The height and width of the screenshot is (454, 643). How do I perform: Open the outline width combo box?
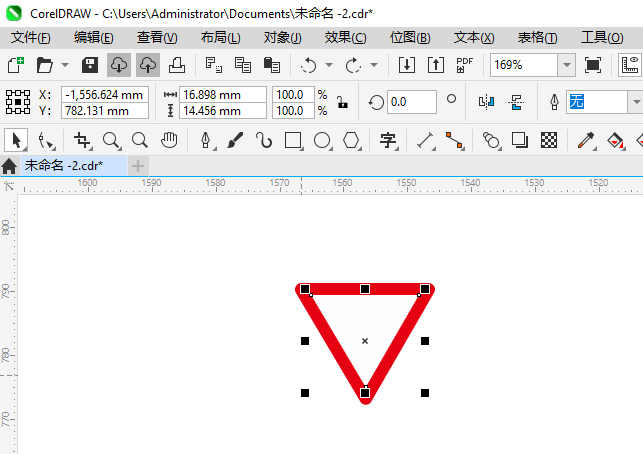tap(597, 102)
